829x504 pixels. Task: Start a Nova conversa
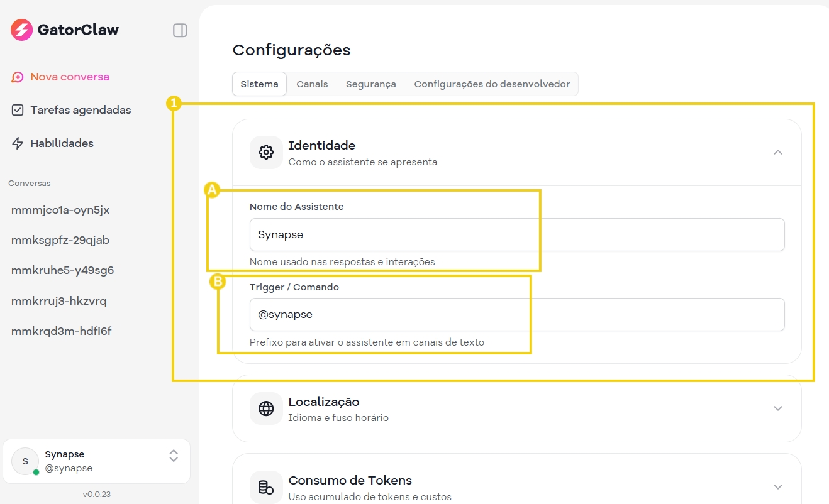tap(69, 76)
